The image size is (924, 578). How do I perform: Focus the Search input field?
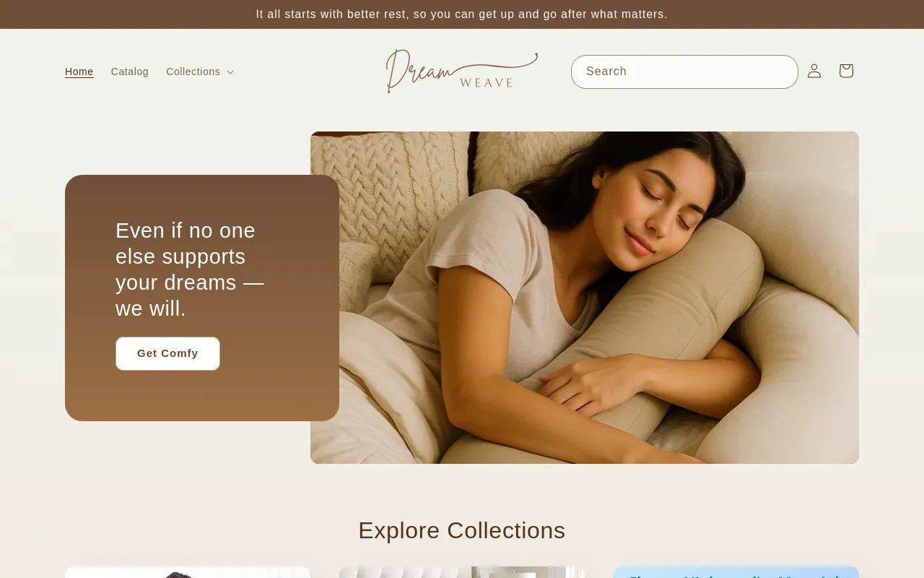click(x=684, y=72)
